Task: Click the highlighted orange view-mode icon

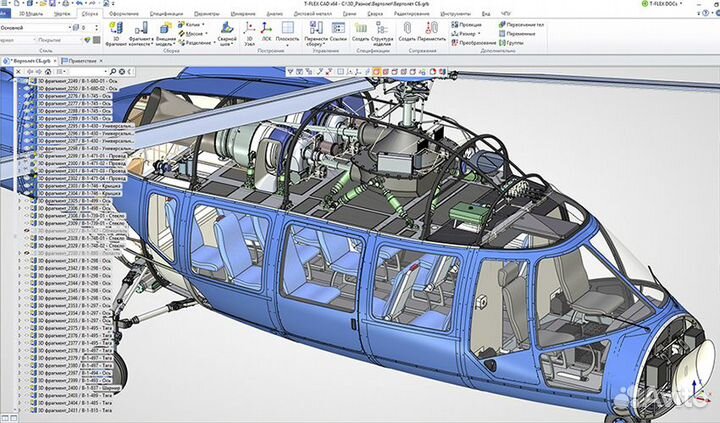Action: 376,72
